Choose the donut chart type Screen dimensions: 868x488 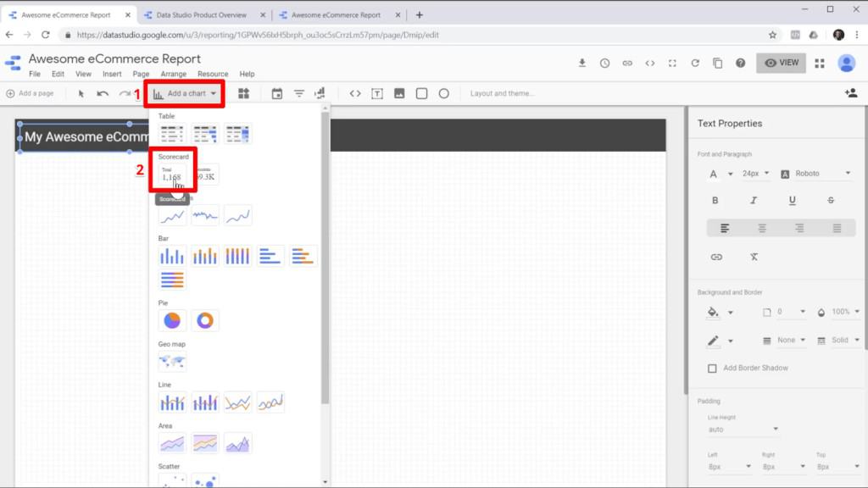[204, 320]
